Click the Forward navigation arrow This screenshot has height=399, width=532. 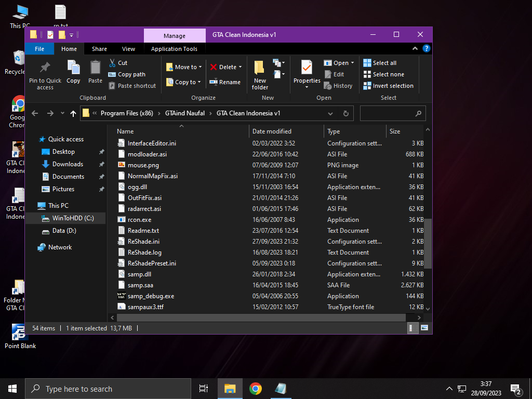[x=50, y=113]
